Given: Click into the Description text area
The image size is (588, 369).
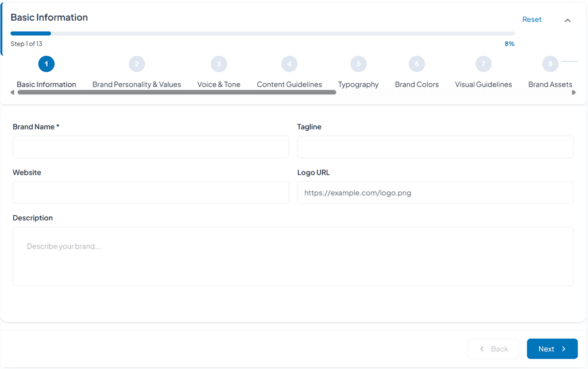Looking at the screenshot, I should click(293, 257).
